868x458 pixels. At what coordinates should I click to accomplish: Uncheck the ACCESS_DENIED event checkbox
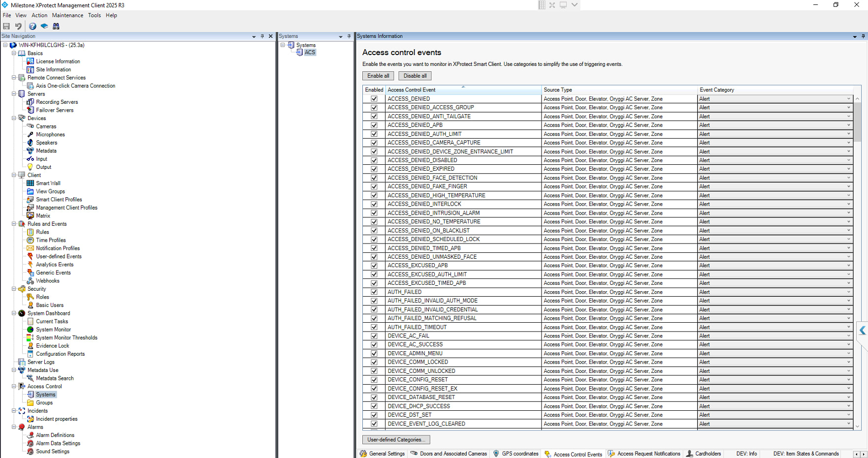click(x=374, y=99)
